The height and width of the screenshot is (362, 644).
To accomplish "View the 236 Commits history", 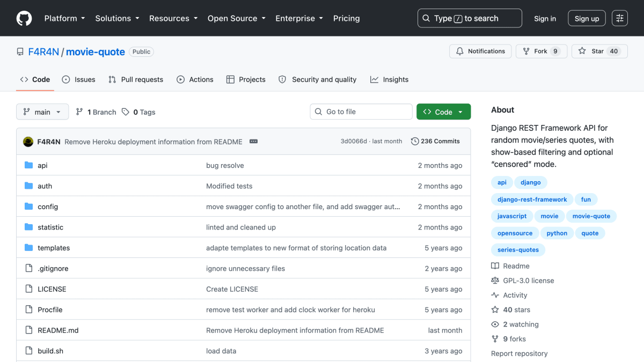I will click(x=435, y=142).
